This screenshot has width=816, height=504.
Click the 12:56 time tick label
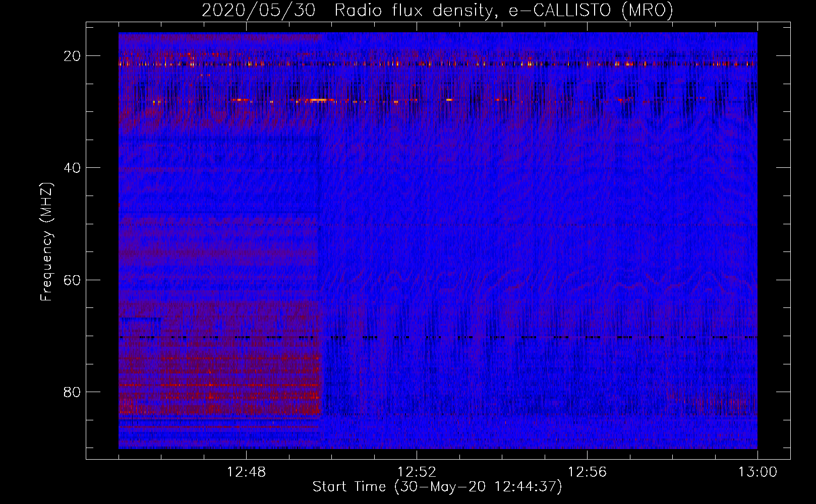(x=588, y=472)
